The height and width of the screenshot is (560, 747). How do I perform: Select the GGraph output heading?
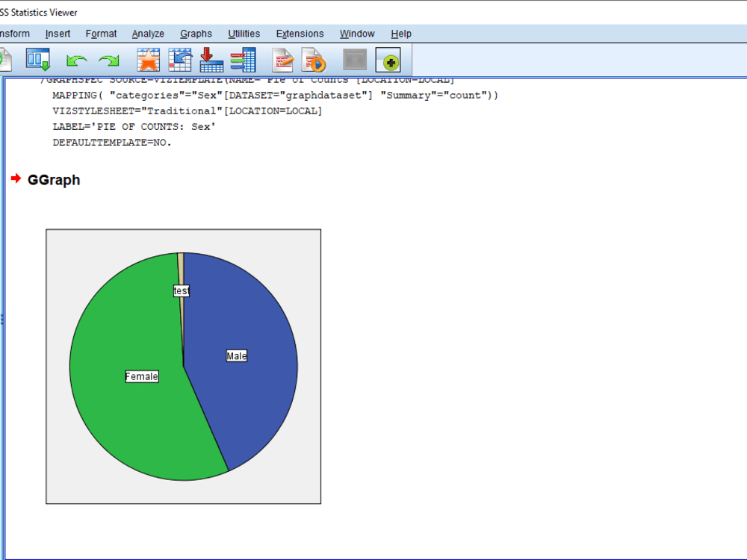(x=53, y=180)
